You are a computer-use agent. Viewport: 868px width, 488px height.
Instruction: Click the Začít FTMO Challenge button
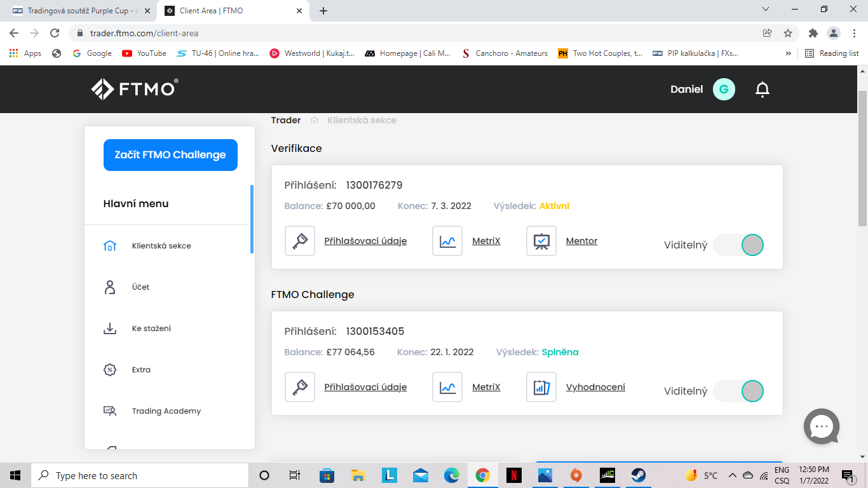click(170, 155)
